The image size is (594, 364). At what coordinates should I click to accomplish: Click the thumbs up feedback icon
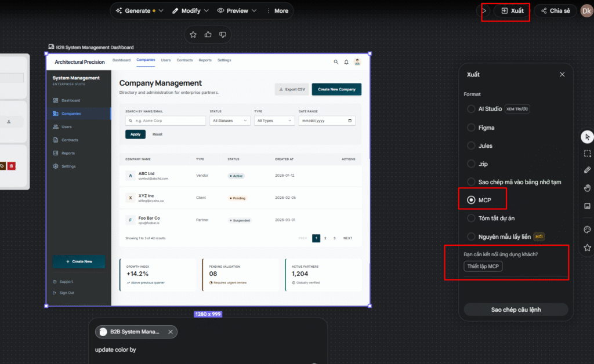(208, 35)
